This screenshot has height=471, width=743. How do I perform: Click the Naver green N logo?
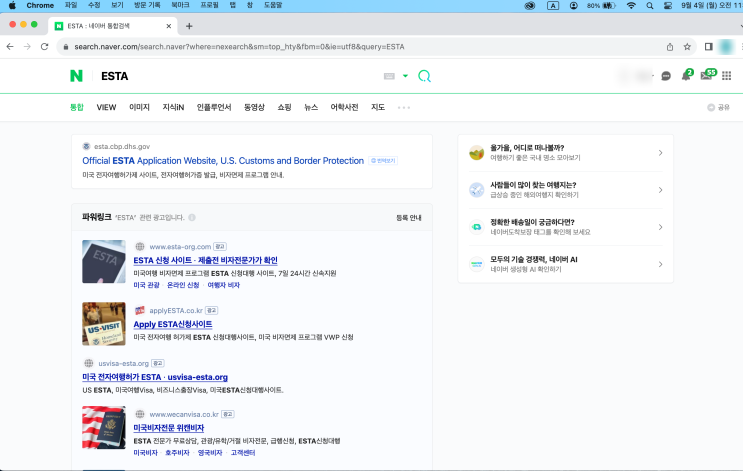point(76,76)
